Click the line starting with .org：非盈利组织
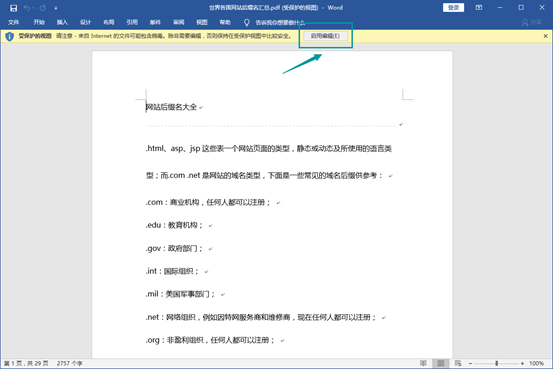 [x=210, y=340]
